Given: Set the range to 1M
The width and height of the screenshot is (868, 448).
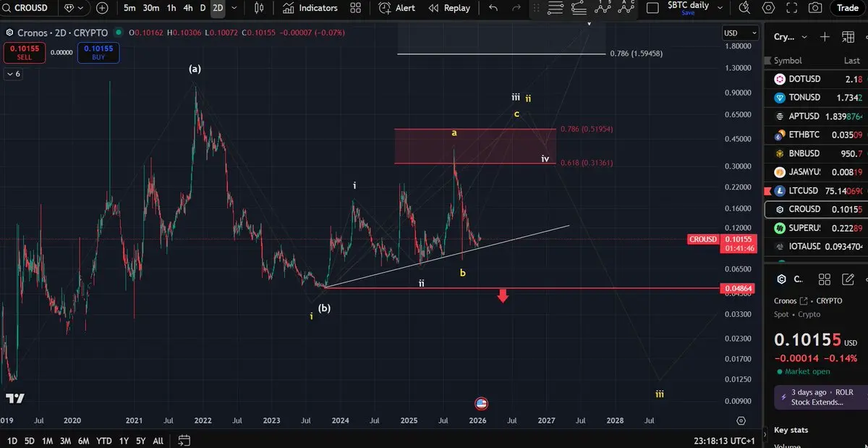Looking at the screenshot, I should (47, 441).
